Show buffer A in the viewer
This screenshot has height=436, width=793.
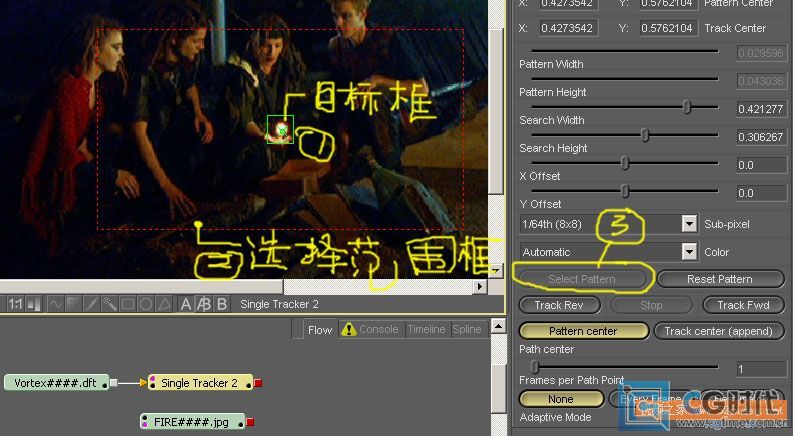click(x=186, y=304)
